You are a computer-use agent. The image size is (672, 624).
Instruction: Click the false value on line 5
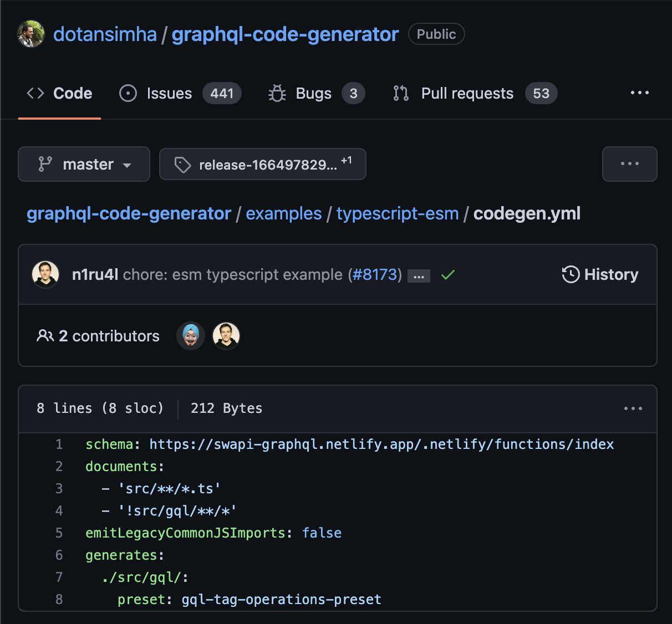point(322,533)
